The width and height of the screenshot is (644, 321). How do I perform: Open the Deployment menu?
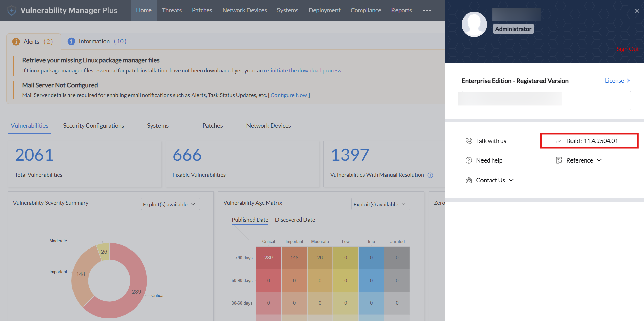[x=324, y=10]
